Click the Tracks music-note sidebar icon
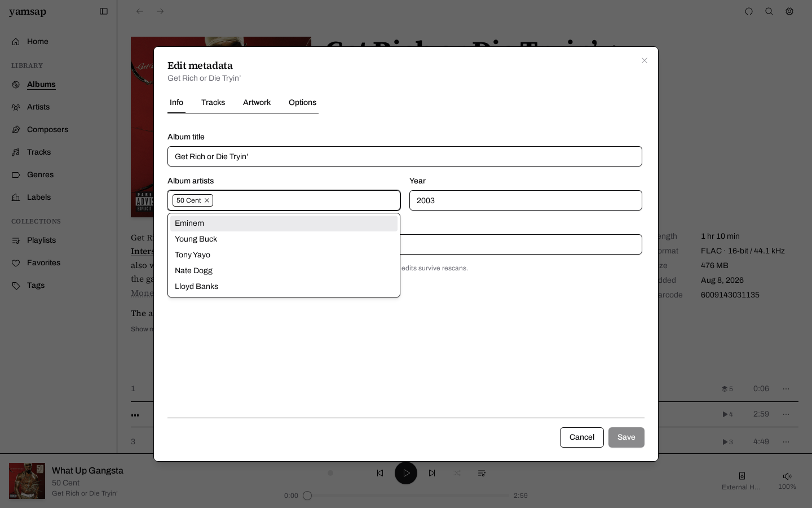The height and width of the screenshot is (508, 812). (16, 152)
